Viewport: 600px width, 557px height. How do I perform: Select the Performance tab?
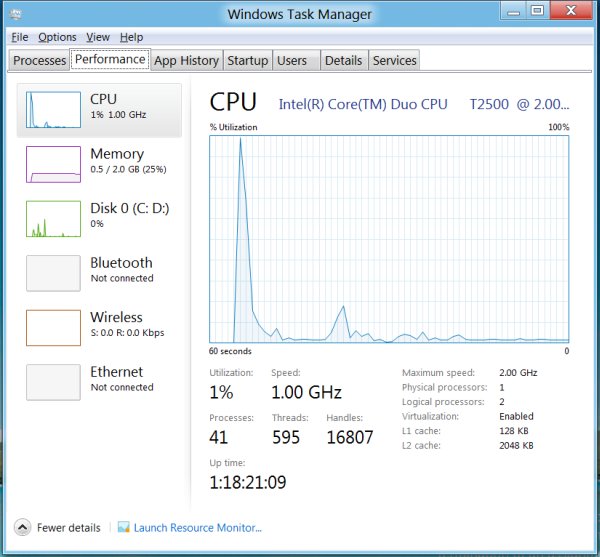tap(110, 59)
